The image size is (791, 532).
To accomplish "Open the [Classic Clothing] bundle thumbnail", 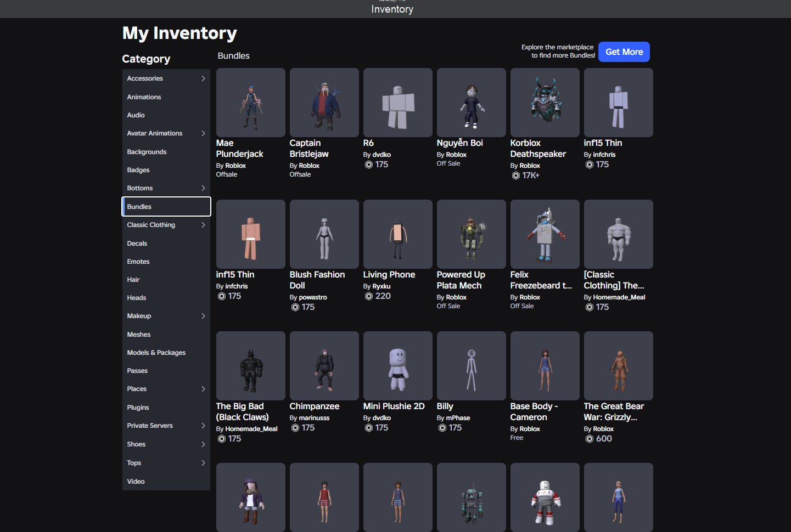I will coord(619,234).
